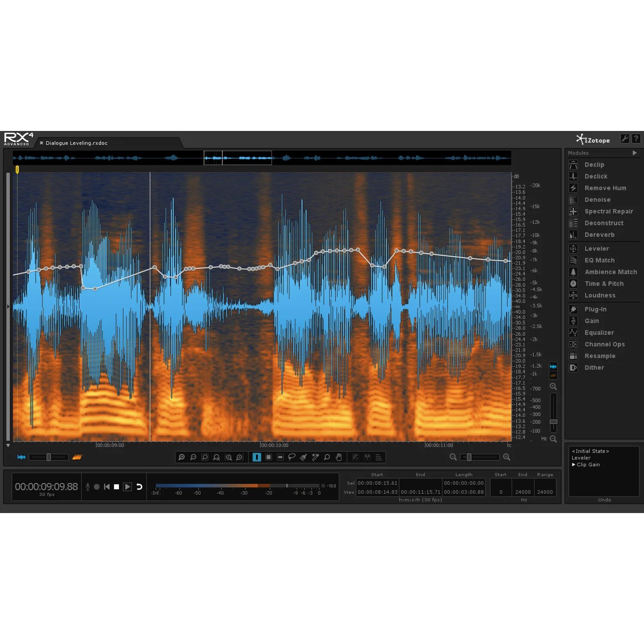Toggle the Time Selection tool
Viewport: 644px width, 644px height.
coord(257,457)
